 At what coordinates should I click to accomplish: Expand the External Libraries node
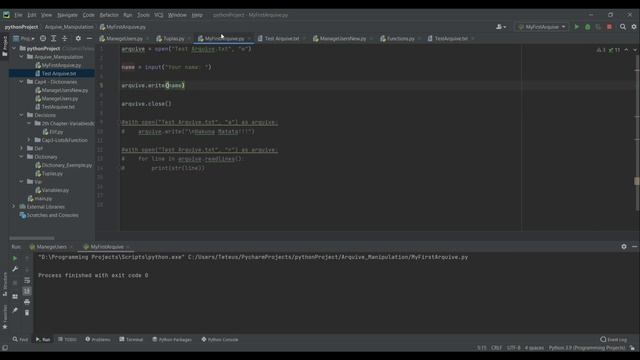point(14,207)
